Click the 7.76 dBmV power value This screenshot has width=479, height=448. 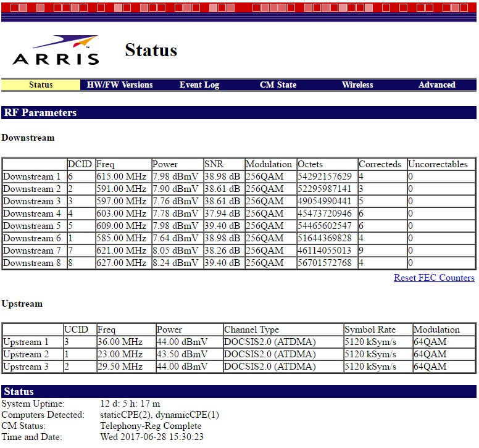coord(175,201)
